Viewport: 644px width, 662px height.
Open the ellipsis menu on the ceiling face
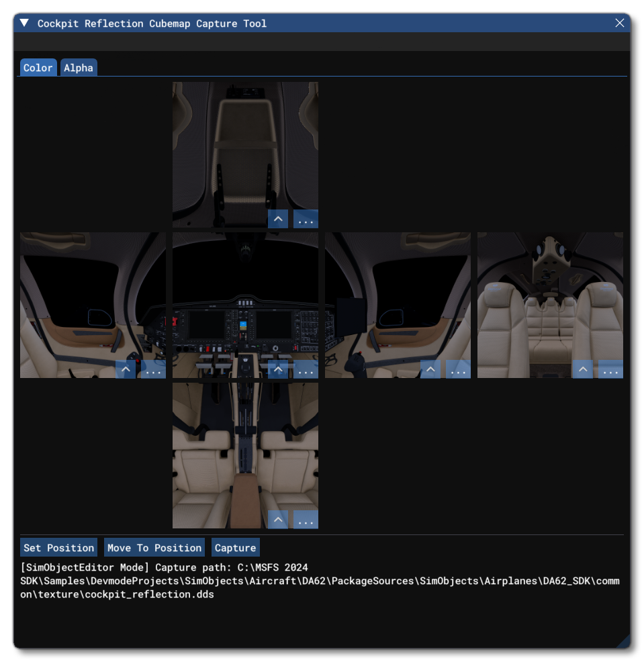[306, 219]
